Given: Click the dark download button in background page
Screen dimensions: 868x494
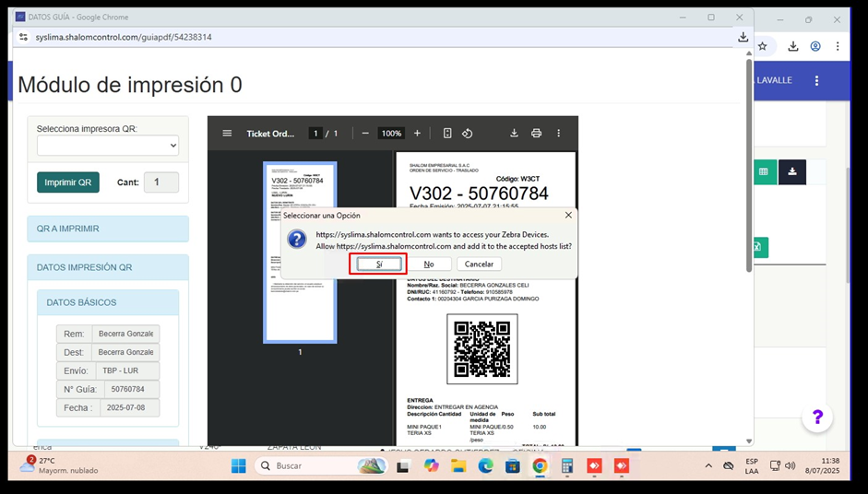Looking at the screenshot, I should coord(792,171).
